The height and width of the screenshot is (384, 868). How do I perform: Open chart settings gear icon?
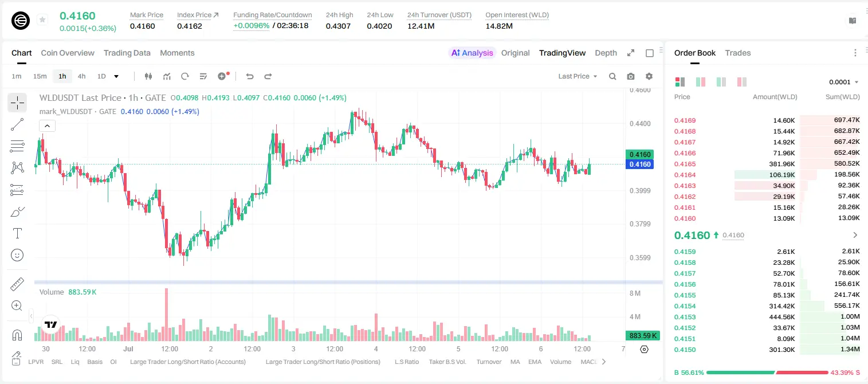(649, 76)
